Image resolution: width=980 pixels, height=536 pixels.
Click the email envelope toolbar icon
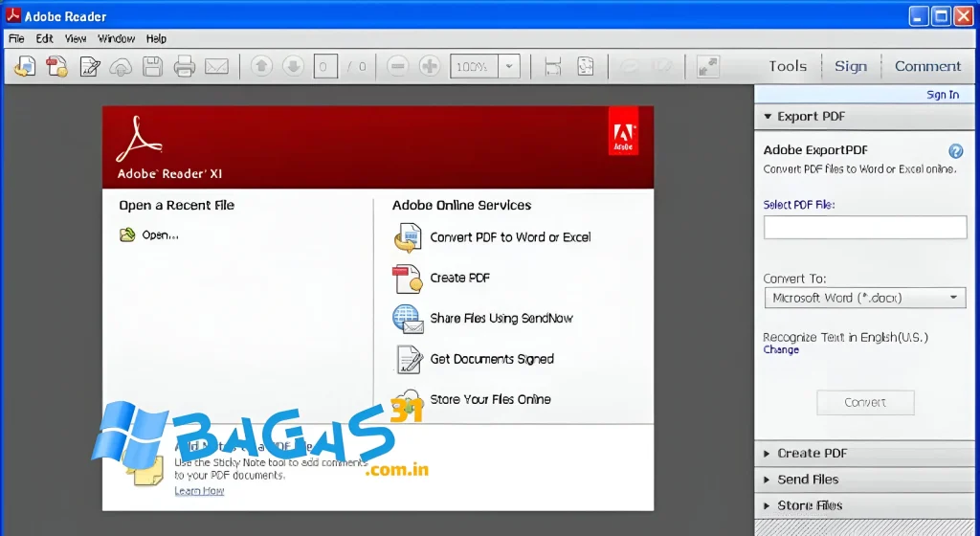(x=216, y=66)
